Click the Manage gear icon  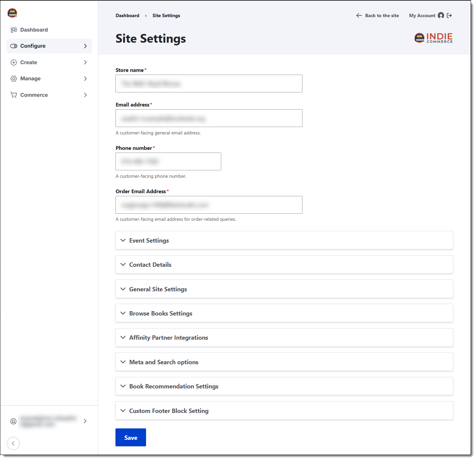pyautogui.click(x=14, y=79)
